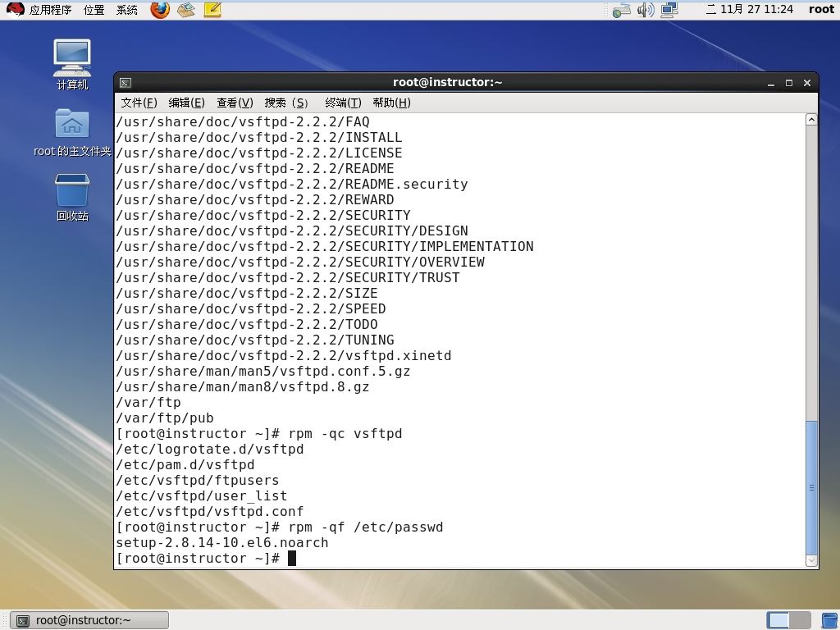The height and width of the screenshot is (630, 840).
Task: Click the line /etc/vsftpd/user_list
Action: click(x=202, y=496)
